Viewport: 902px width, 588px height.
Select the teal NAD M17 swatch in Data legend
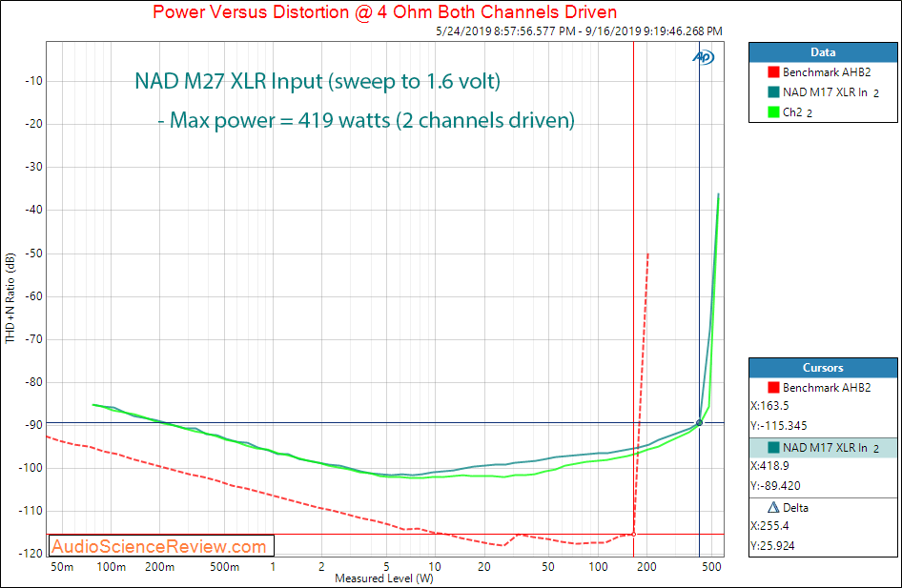click(773, 92)
